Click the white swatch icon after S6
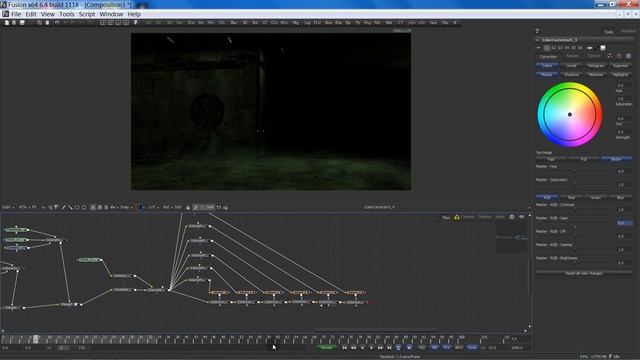 pyautogui.click(x=602, y=48)
